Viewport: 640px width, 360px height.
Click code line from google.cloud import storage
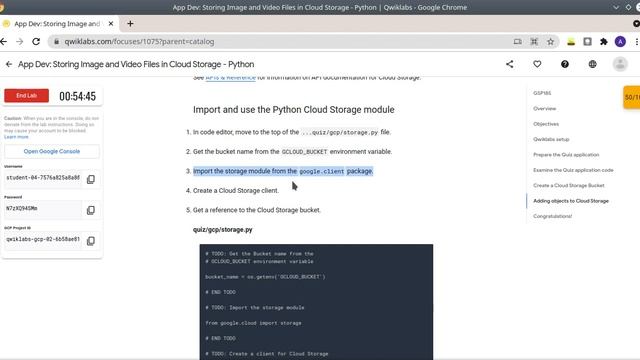tap(253, 323)
